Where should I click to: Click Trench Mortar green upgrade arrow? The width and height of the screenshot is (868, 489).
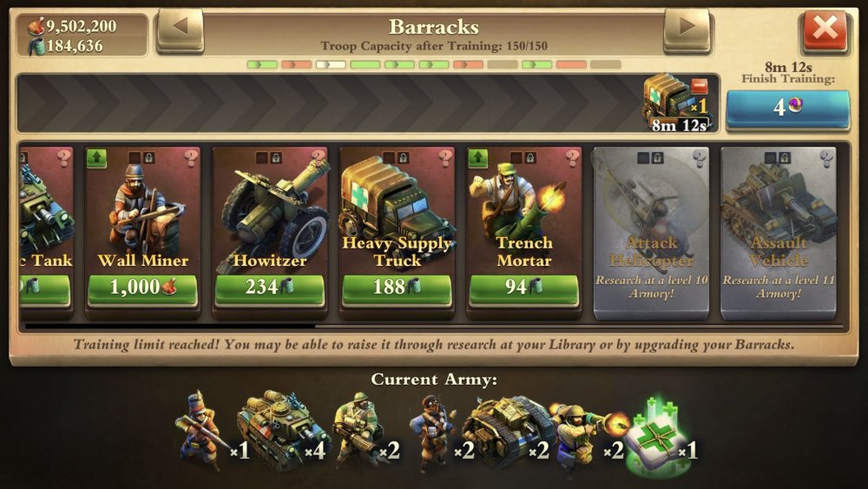click(x=478, y=158)
